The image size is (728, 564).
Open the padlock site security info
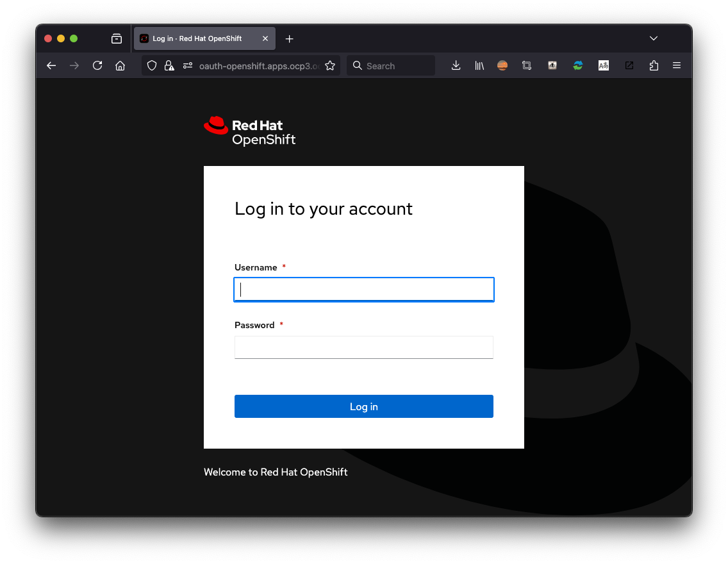coord(169,66)
